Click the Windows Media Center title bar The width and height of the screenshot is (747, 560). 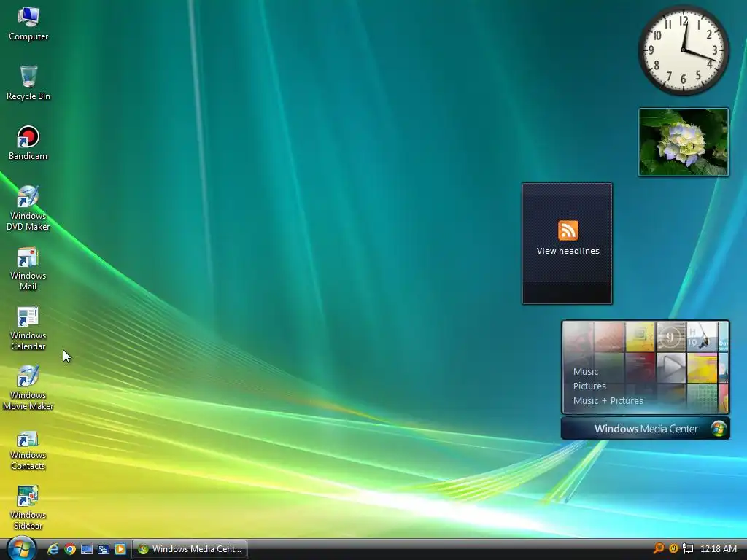pos(646,429)
